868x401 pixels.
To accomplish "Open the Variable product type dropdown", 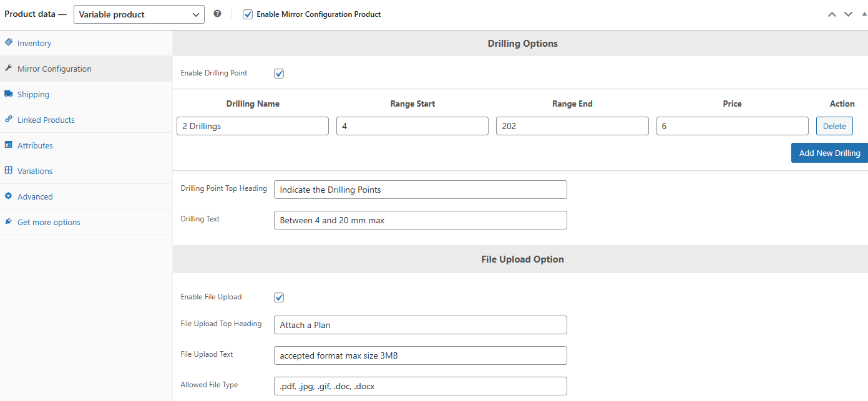I will coord(139,14).
